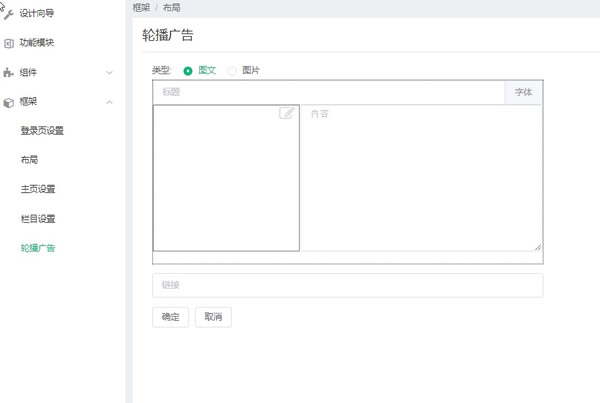This screenshot has width=600, height=403.
Task: Select the 图片 radio option
Action: (x=233, y=71)
